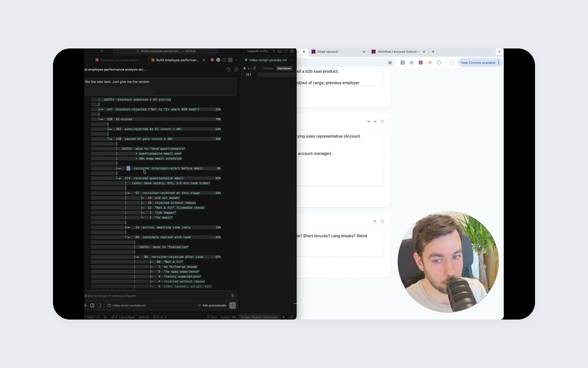
Task: Click line number 327 in the markdown editor
Action: click(x=248, y=75)
